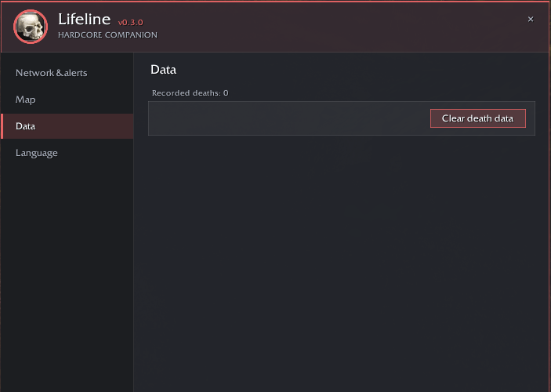
Task: Open the Network & alerts section
Action: (67, 73)
